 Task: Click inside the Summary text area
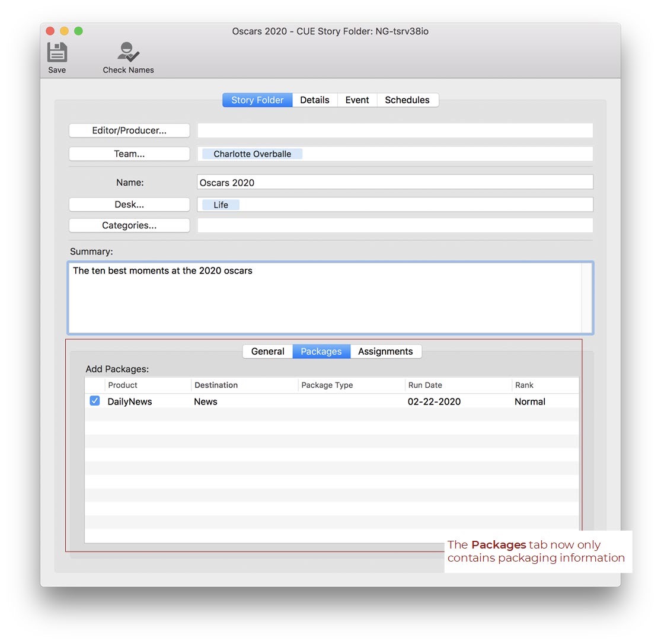(326, 302)
